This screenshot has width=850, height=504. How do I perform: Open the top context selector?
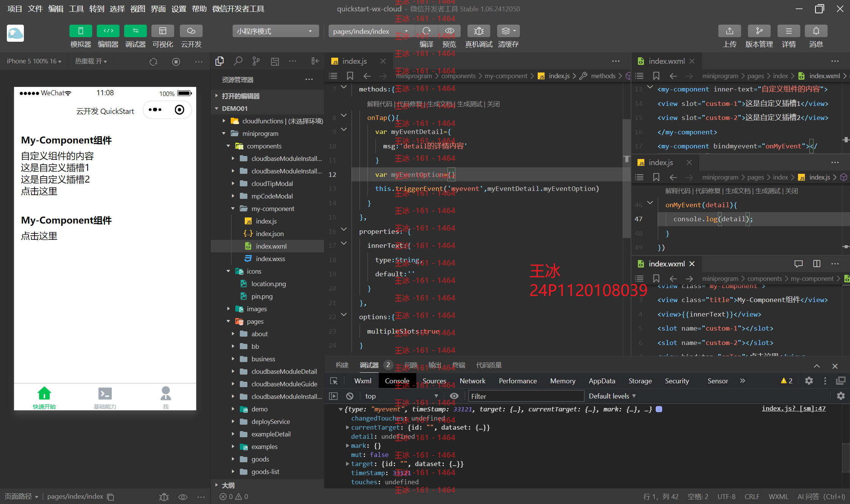401,396
